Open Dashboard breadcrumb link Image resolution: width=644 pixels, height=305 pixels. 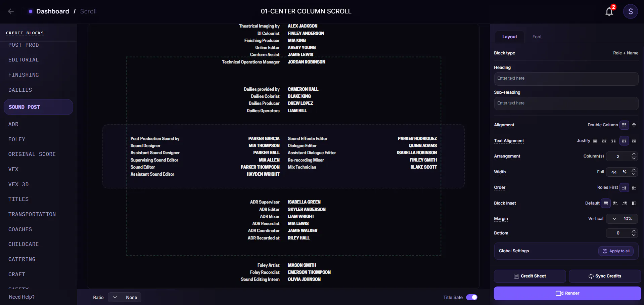pyautogui.click(x=53, y=11)
